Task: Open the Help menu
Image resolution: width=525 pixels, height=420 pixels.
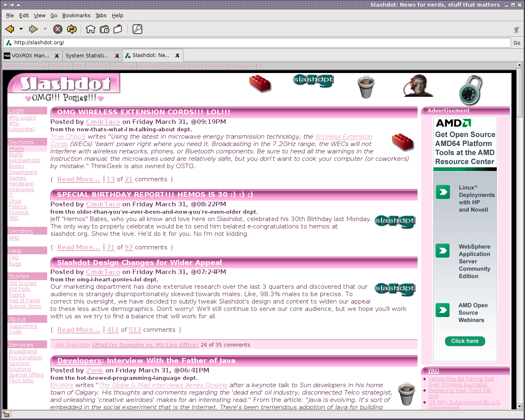Action: tap(117, 16)
